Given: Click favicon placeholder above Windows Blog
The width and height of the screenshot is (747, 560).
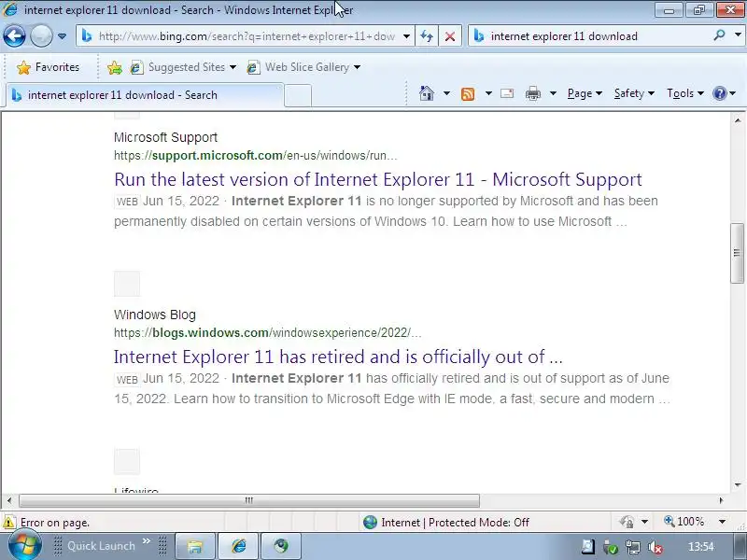Looking at the screenshot, I should pos(127,284).
